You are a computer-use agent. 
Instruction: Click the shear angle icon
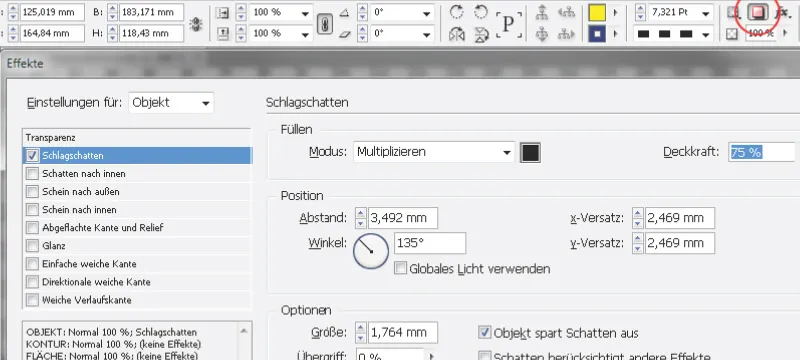pos(344,34)
